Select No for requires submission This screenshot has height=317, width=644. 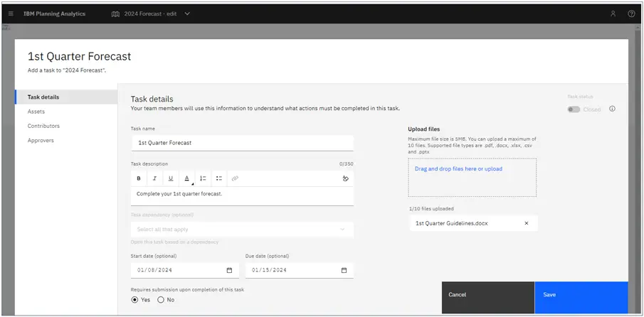click(161, 300)
